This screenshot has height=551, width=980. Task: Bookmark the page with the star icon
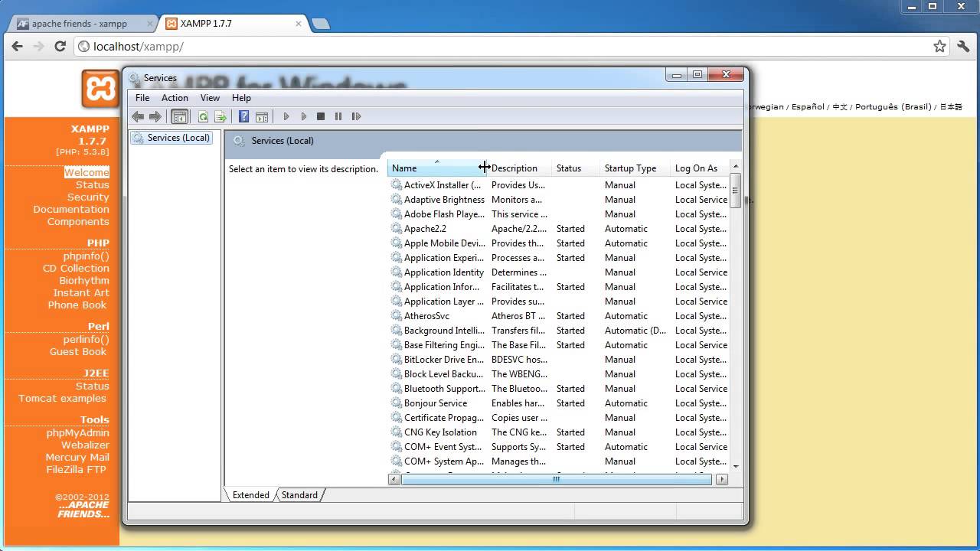click(939, 47)
